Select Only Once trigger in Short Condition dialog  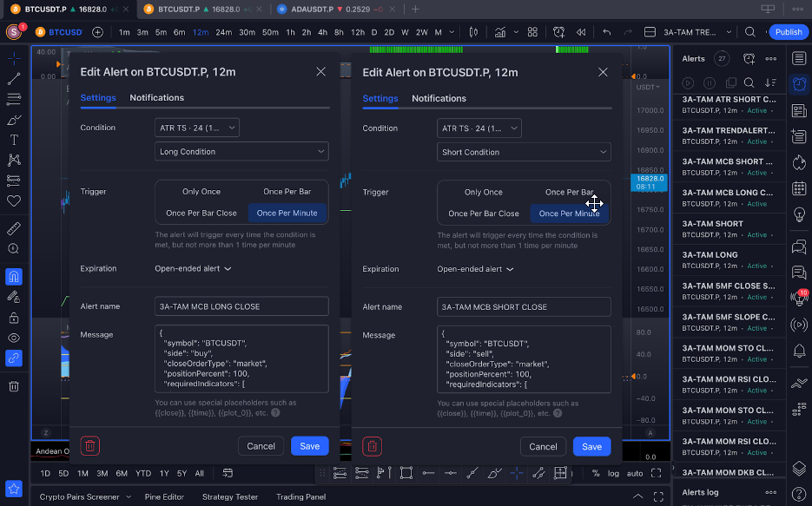483,192
